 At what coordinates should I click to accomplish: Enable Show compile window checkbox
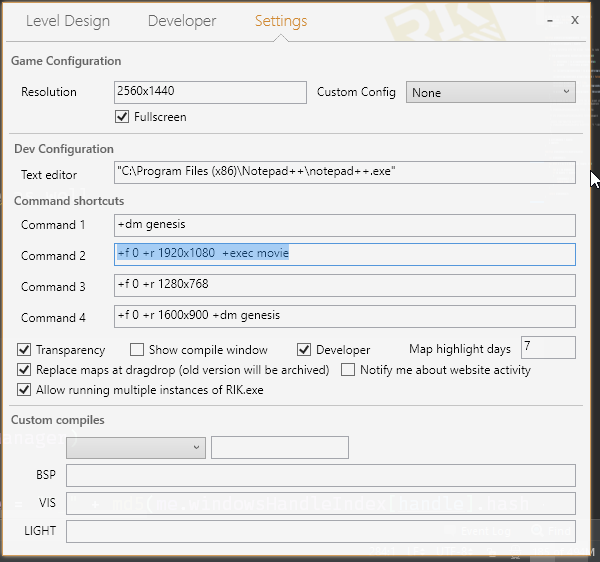point(138,350)
